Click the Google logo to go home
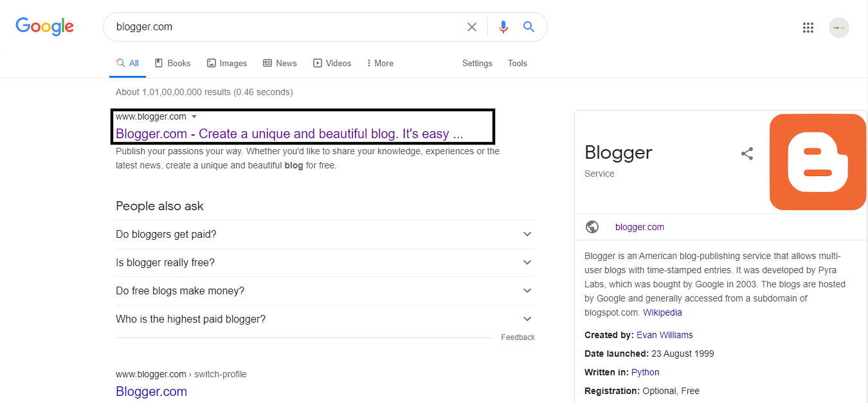Viewport: 868px width, 403px height. click(44, 26)
